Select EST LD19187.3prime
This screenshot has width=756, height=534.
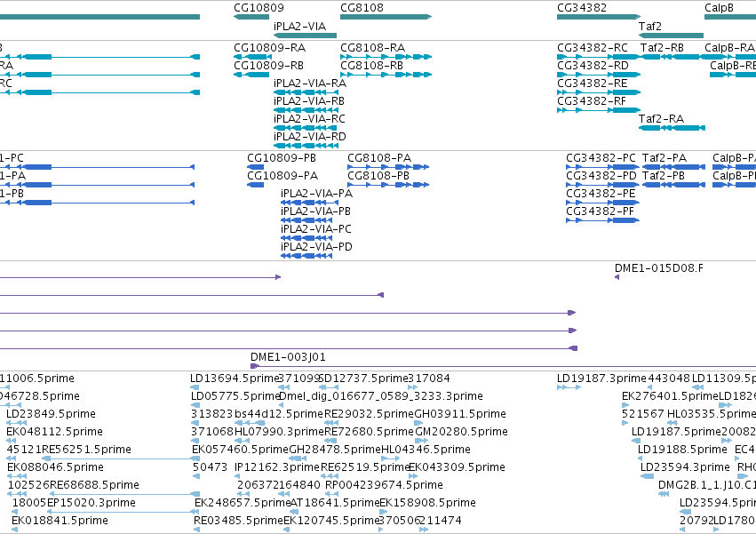click(x=601, y=379)
